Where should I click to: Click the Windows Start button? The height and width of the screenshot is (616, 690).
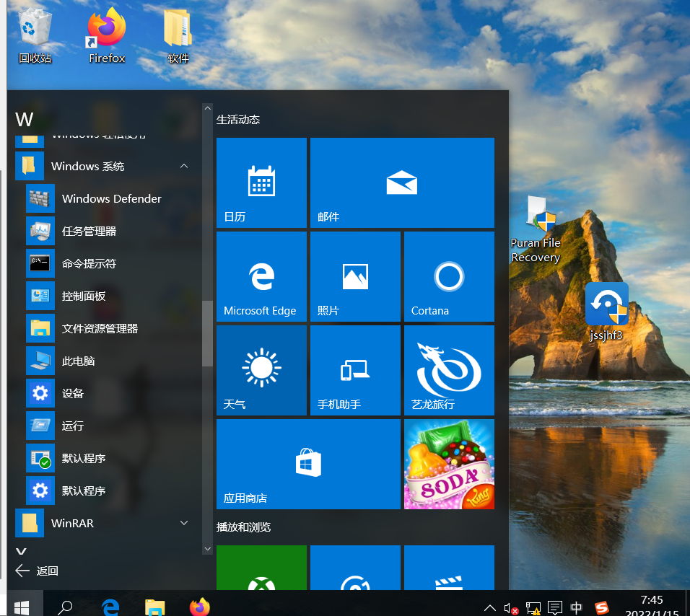click(x=22, y=607)
